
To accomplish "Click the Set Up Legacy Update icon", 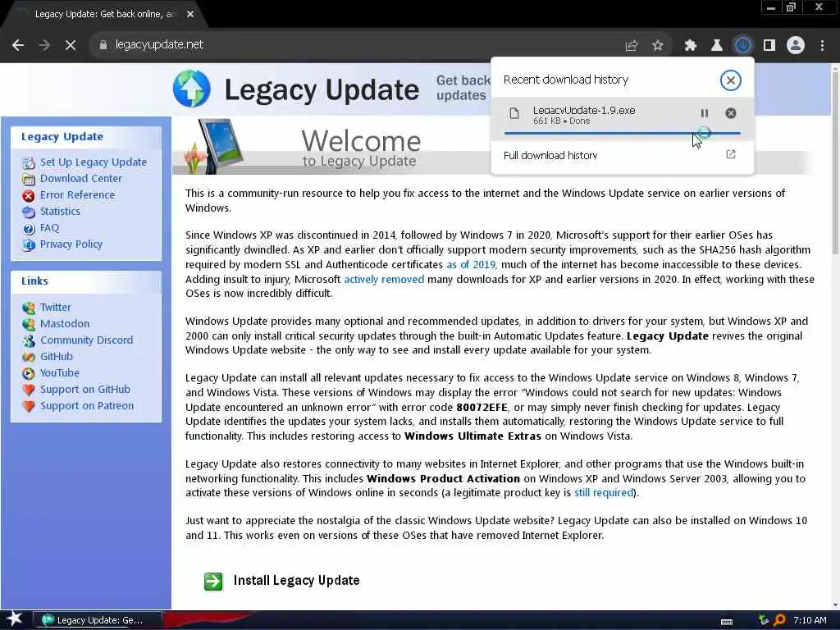I will click(x=29, y=163).
